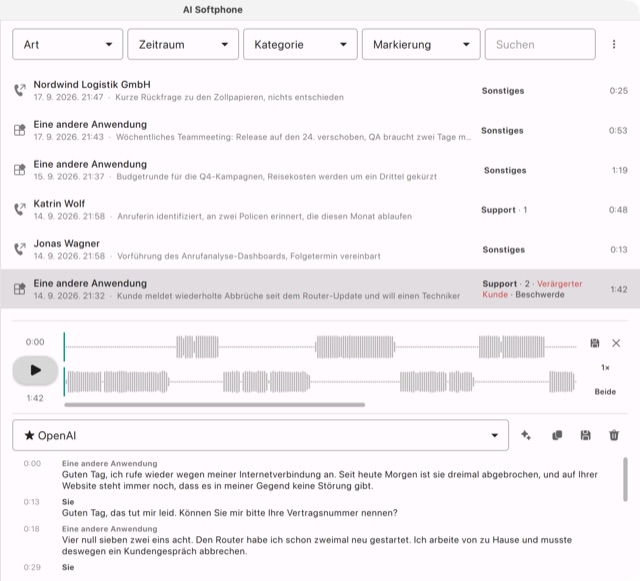Open the Markierung filter dropdown
640x581 pixels.
point(421,44)
